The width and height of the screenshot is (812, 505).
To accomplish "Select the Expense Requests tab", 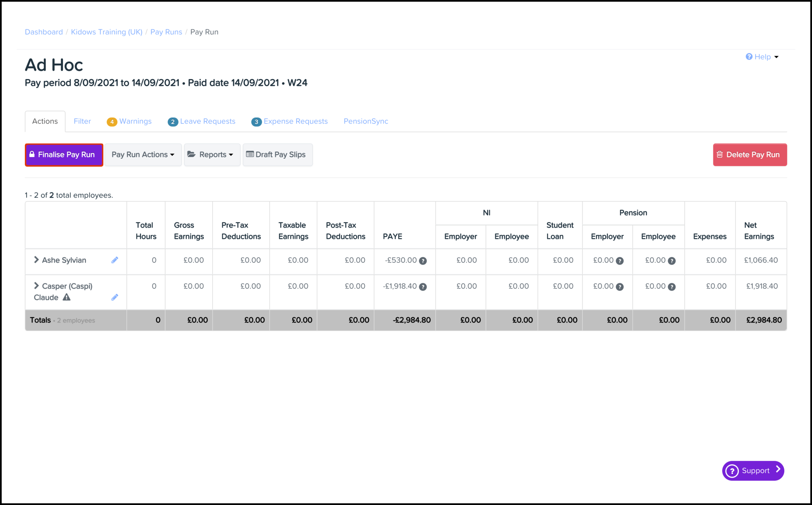I will (x=289, y=121).
